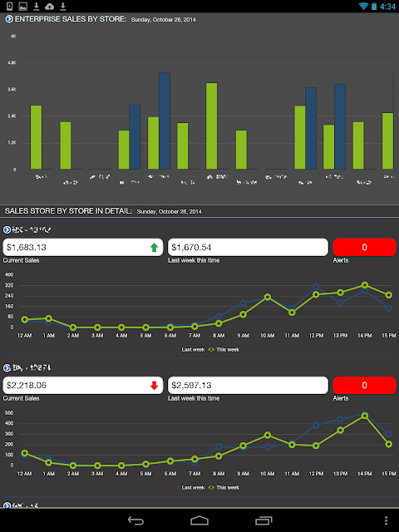
Task: Open the recent apps navigation icon
Action: click(x=264, y=520)
